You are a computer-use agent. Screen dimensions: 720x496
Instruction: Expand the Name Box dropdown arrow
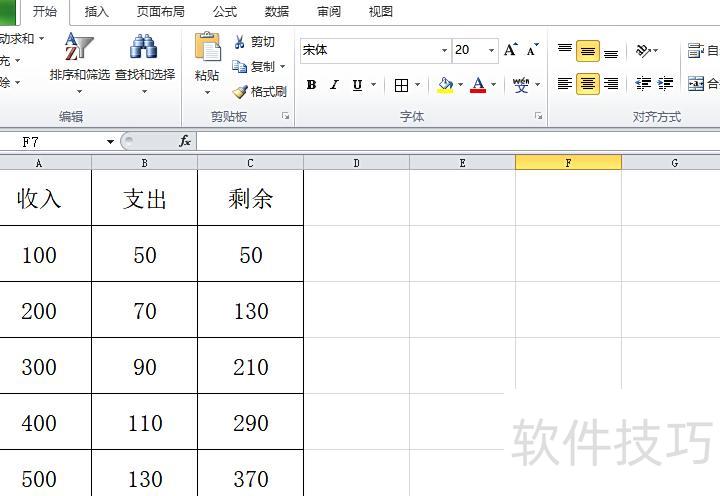pos(110,141)
